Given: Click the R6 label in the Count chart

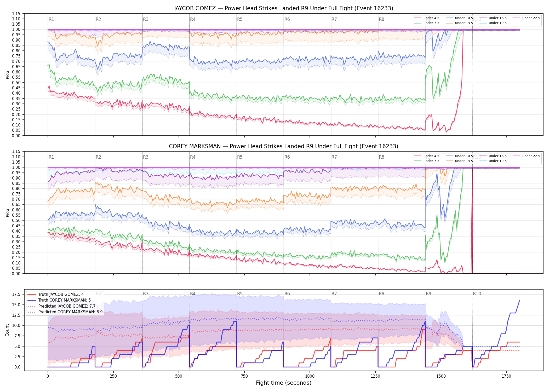Looking at the screenshot, I should [287, 294].
